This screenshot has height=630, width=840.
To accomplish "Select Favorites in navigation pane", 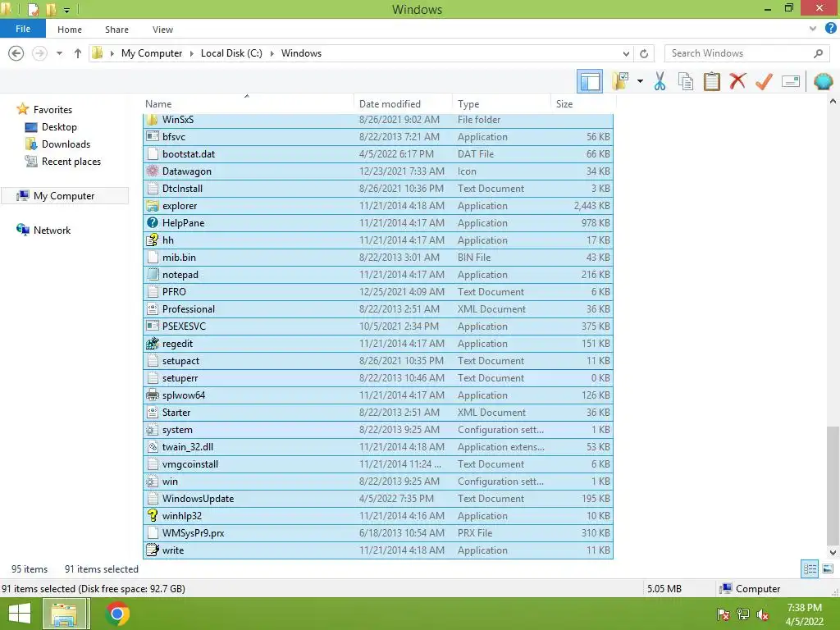I will pyautogui.click(x=52, y=109).
